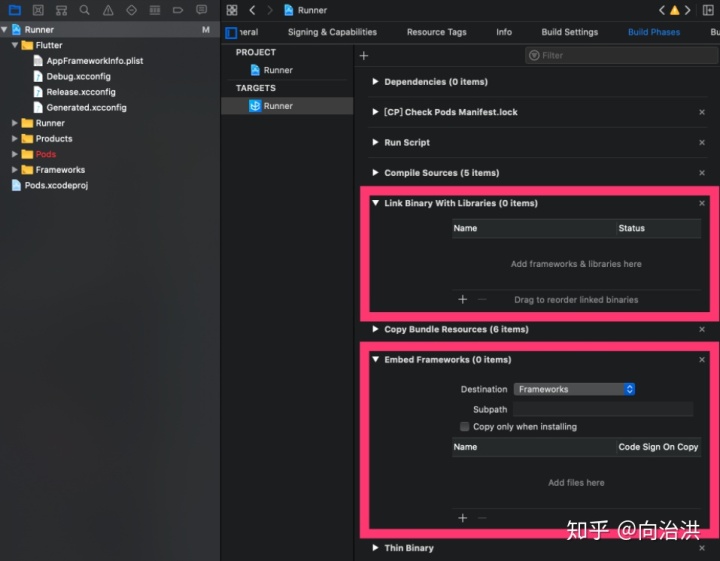Expand the Dependencies phase

pos(375,81)
